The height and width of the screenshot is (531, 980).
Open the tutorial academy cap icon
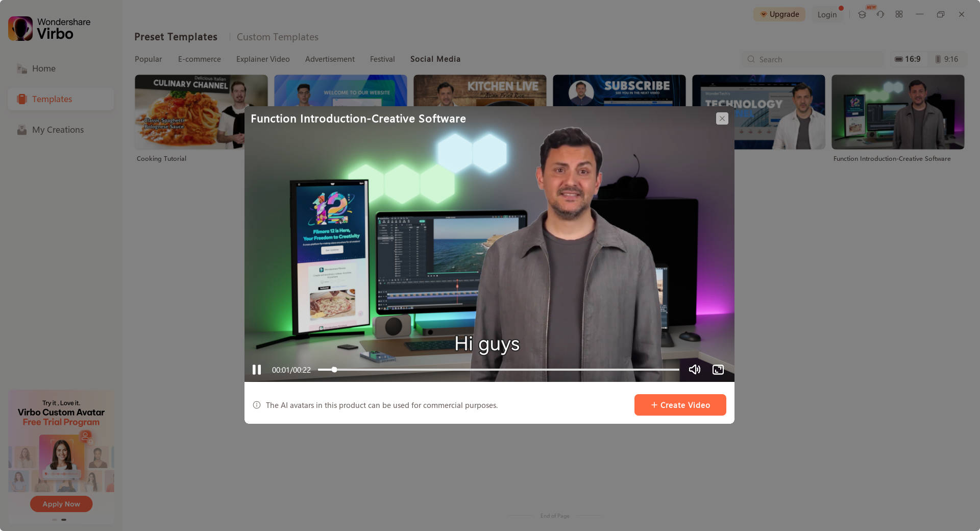point(862,14)
